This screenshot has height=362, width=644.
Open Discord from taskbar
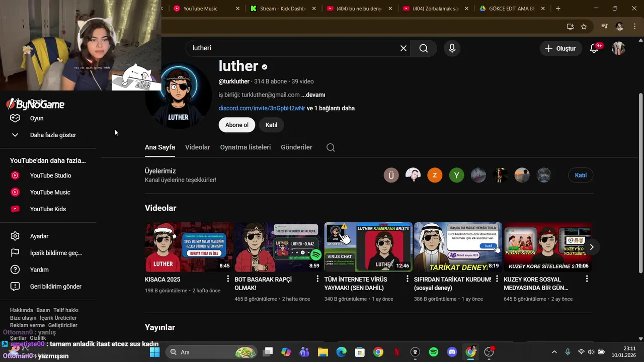(x=452, y=352)
